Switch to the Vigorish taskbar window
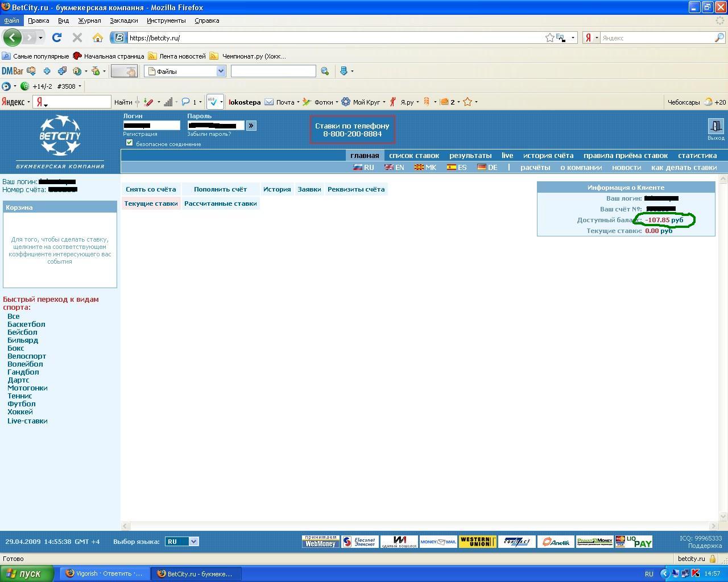 click(x=104, y=573)
